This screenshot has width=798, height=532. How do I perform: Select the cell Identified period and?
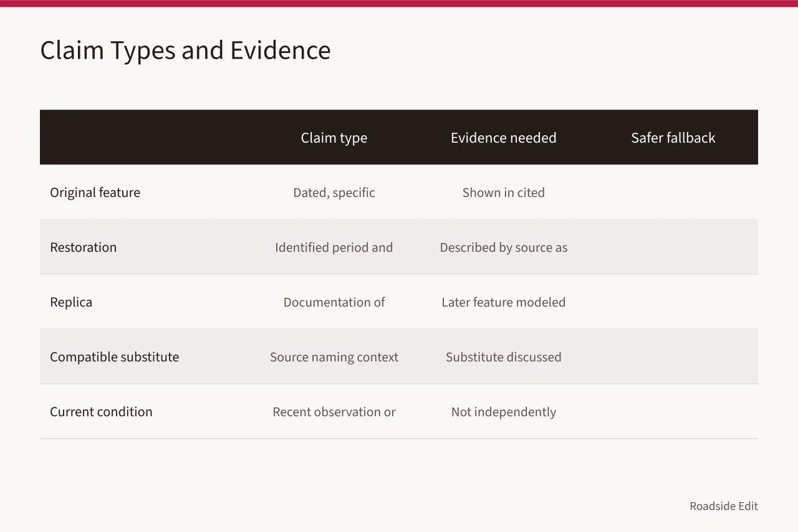(334, 247)
